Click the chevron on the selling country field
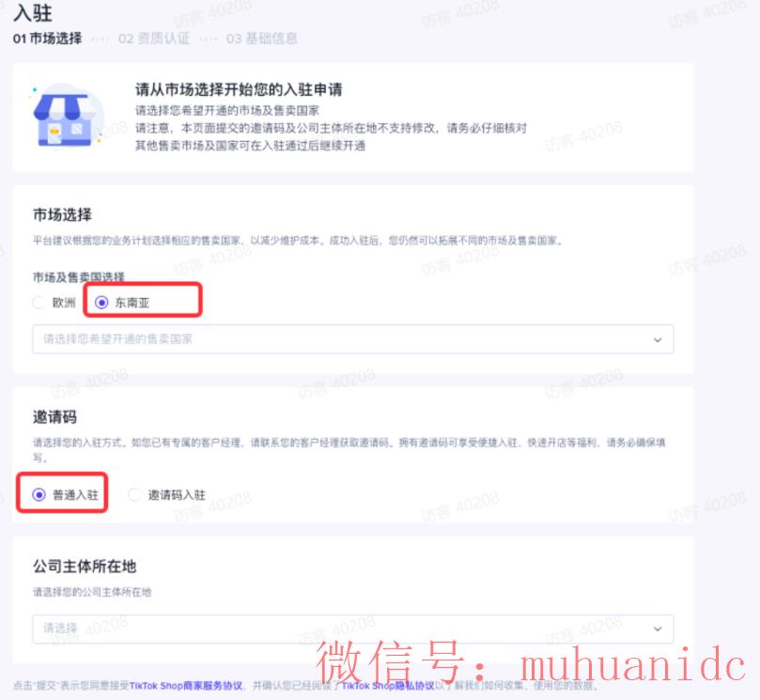The image size is (760, 700). pyautogui.click(x=659, y=338)
